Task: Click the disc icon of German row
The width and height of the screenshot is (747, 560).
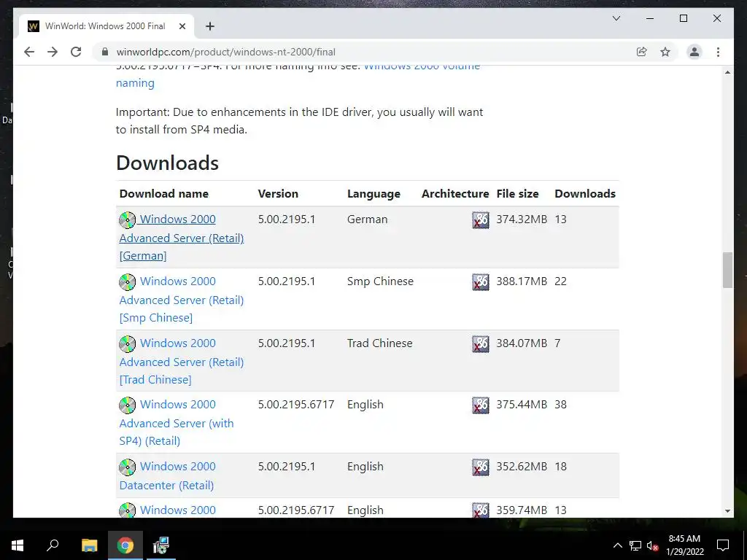Action: point(127,220)
